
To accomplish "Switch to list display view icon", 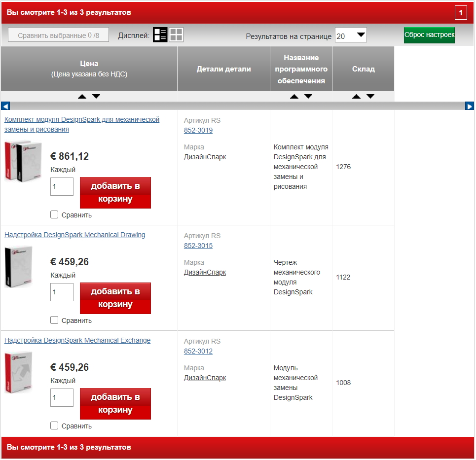I will pyautogui.click(x=160, y=35).
